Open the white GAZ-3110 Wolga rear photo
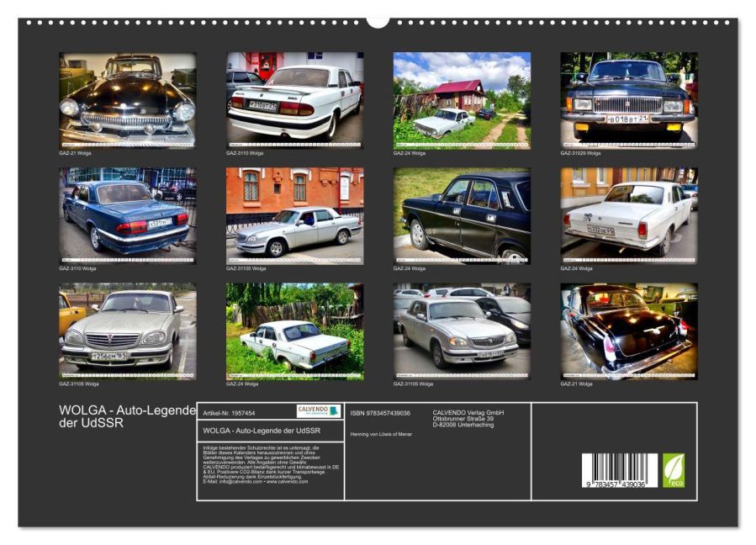This screenshot has width=756, height=545. click(x=295, y=100)
